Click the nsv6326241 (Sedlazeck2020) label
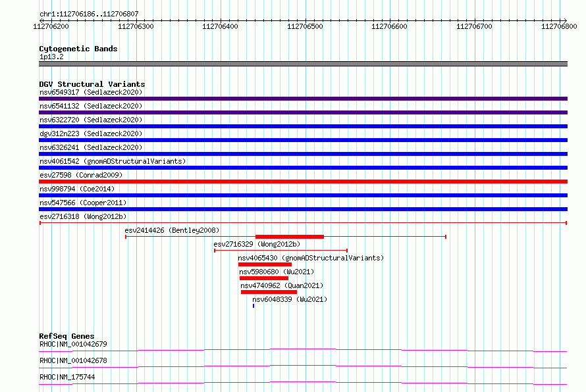586x392 pixels. 91,147
